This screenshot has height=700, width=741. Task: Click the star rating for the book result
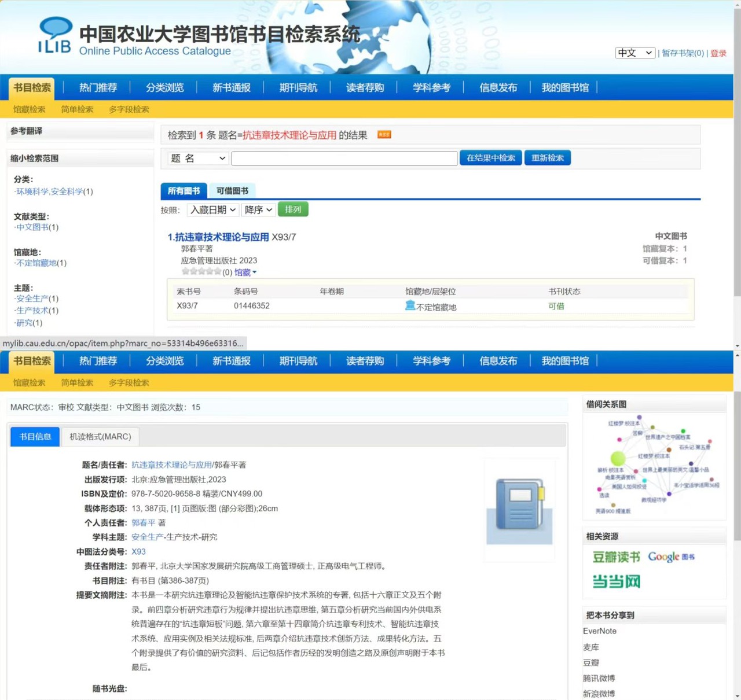click(201, 272)
